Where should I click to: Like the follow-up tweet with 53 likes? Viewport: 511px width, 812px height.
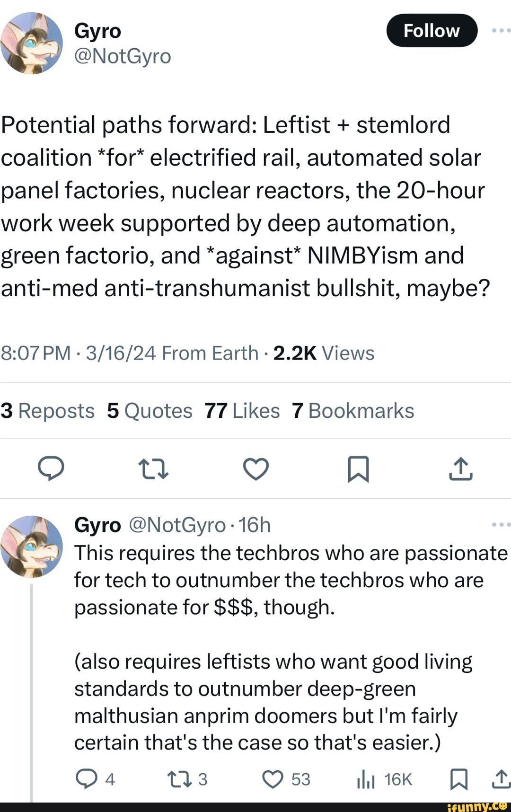coord(273,779)
